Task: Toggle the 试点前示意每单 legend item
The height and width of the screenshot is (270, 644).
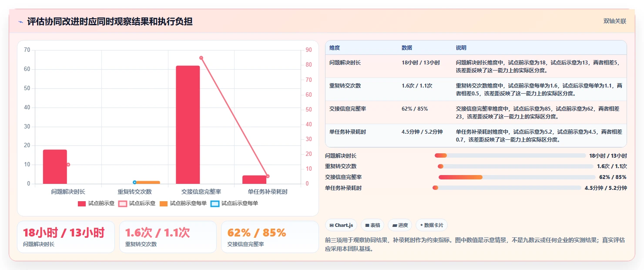Action: 183,203
